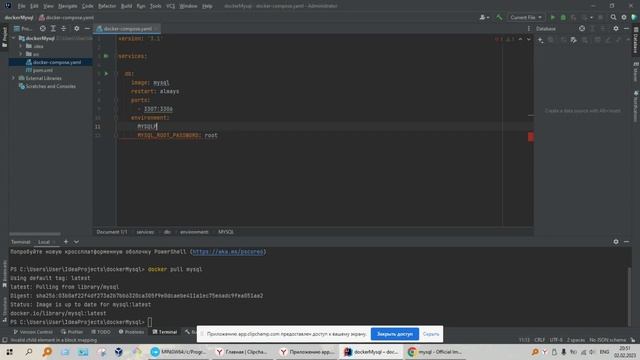Screen dimensions: 640x360
Task: Open terminal panel settings gear
Action: (x=616, y=242)
